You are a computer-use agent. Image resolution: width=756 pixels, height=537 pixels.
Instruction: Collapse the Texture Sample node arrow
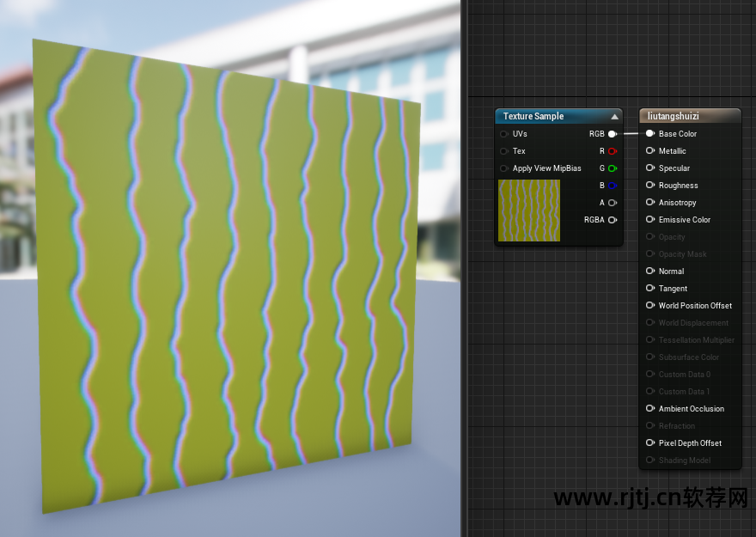614,117
